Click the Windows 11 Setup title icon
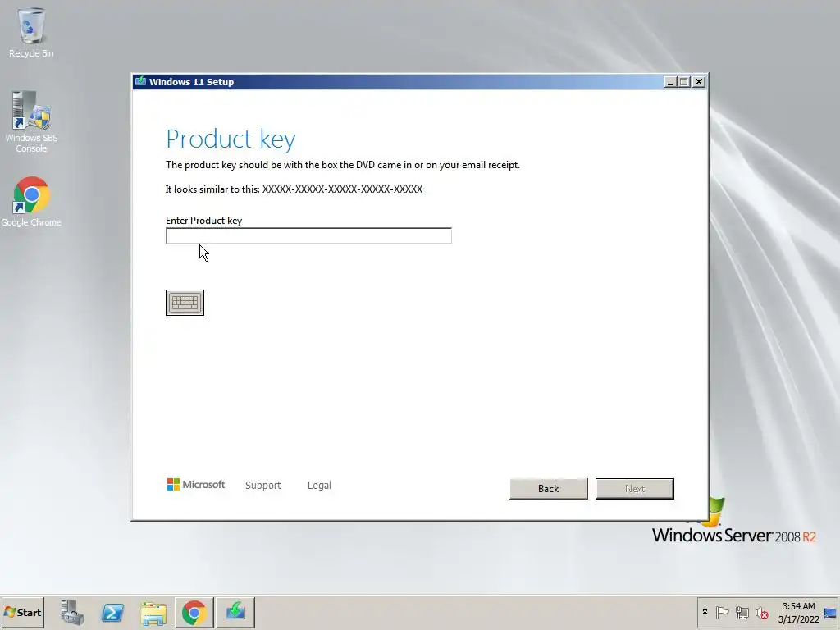The image size is (840, 630). pos(141,81)
